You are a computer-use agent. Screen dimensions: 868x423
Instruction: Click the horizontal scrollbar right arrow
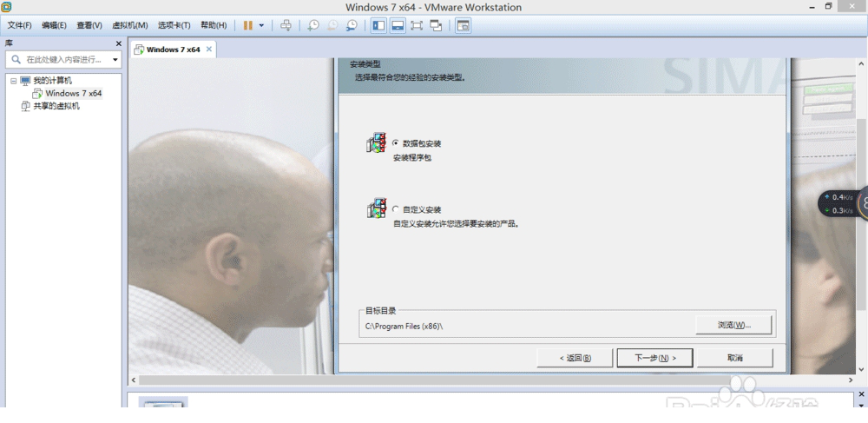click(851, 380)
